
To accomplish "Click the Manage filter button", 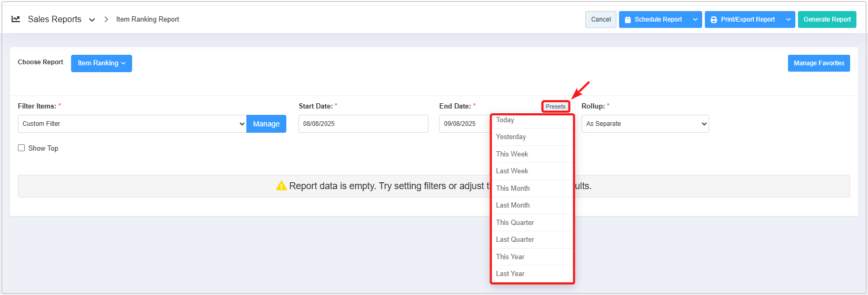I will (266, 124).
